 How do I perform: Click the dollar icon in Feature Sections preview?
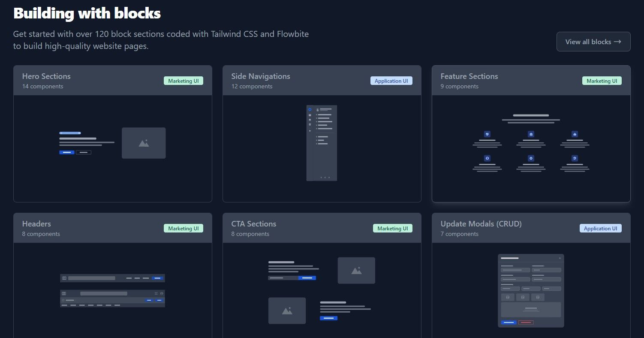click(x=488, y=158)
